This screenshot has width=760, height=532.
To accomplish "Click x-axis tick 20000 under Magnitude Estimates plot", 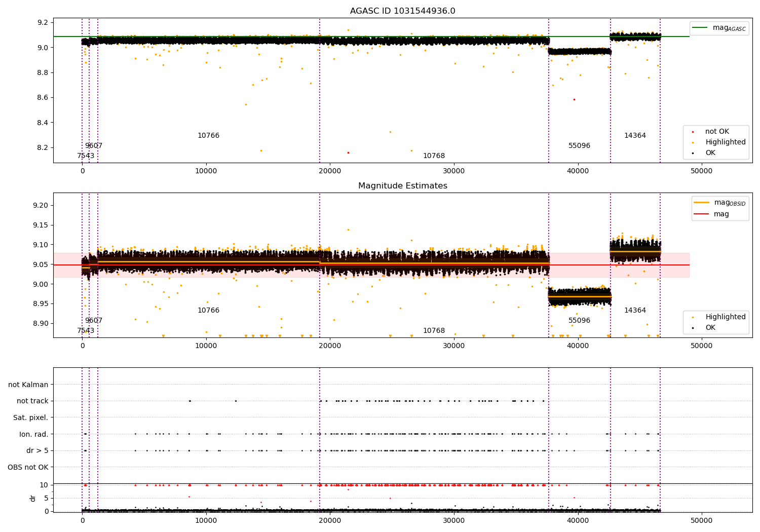I will click(330, 346).
